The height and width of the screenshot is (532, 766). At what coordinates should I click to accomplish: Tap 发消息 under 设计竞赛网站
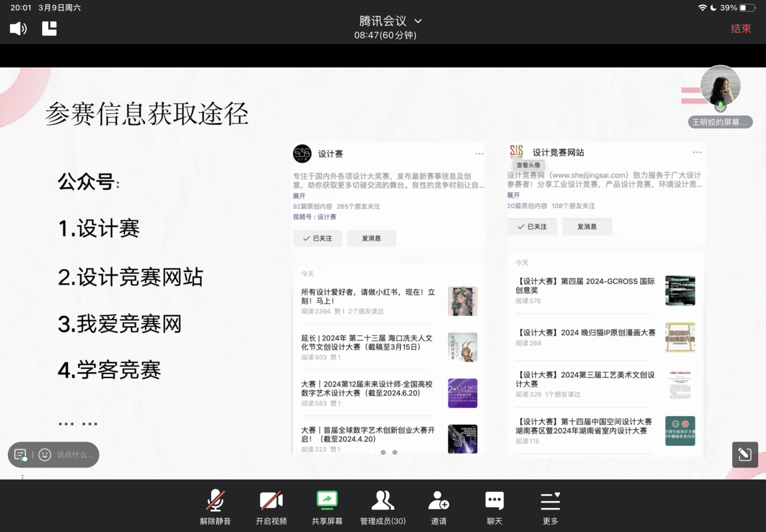(587, 227)
